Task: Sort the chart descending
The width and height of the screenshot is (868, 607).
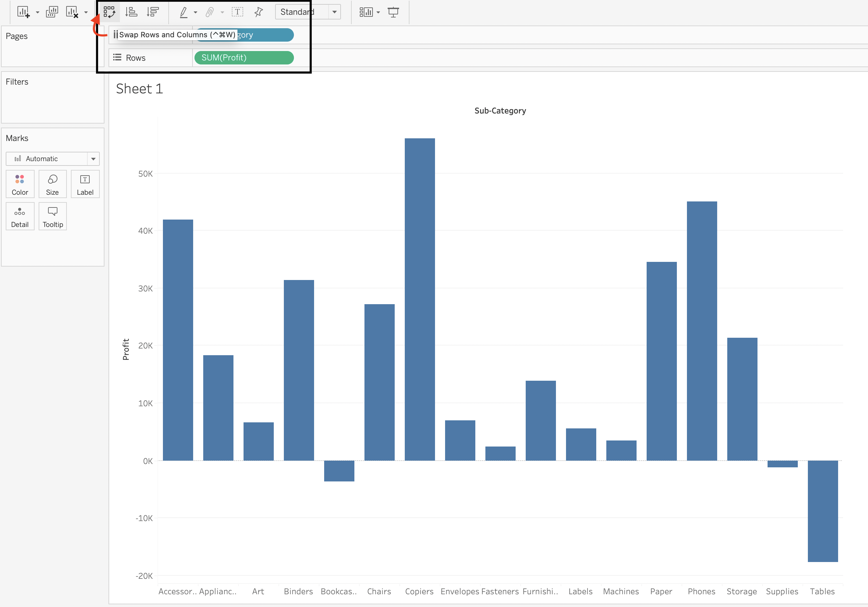Action: [x=153, y=12]
